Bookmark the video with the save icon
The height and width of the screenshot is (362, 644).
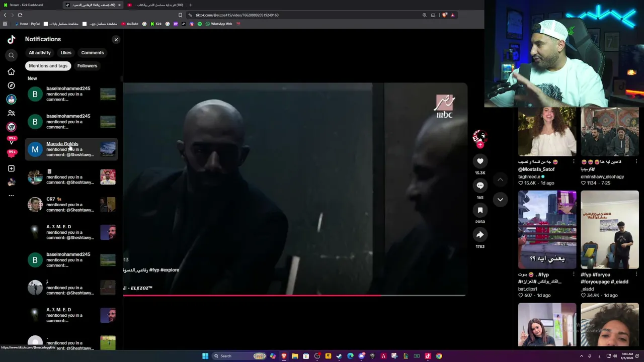pos(480,210)
